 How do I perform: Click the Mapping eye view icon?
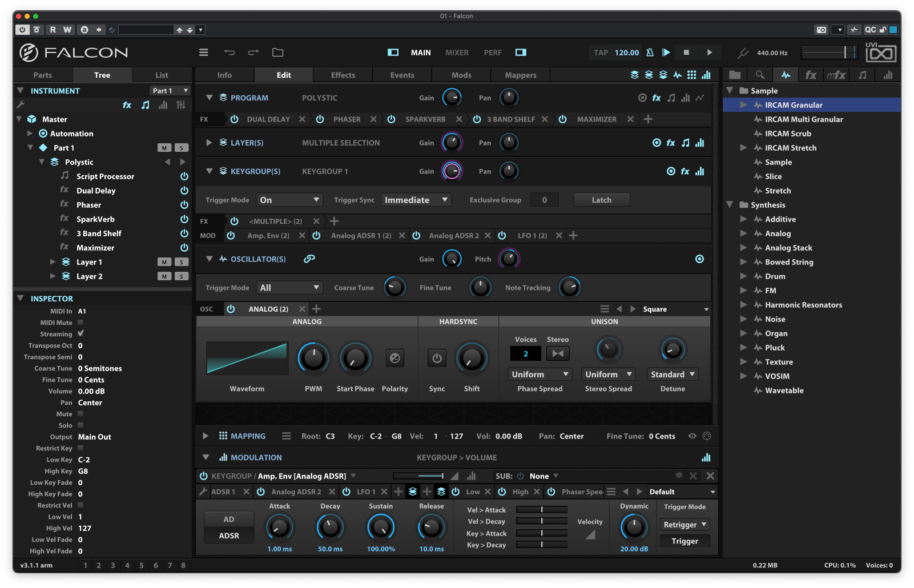click(x=692, y=436)
